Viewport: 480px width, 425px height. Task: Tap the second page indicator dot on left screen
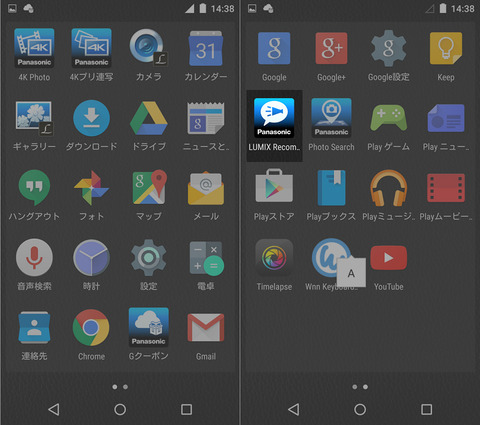click(125, 387)
